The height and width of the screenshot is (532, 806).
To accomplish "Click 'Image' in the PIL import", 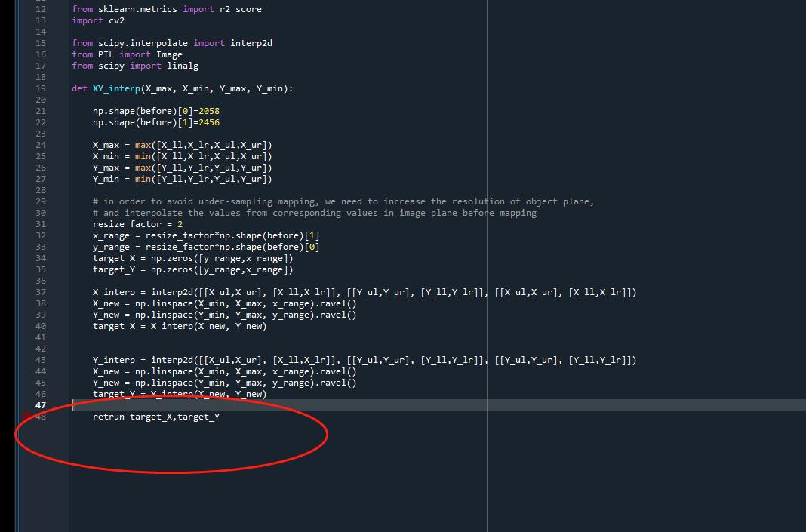I will pyautogui.click(x=169, y=54).
